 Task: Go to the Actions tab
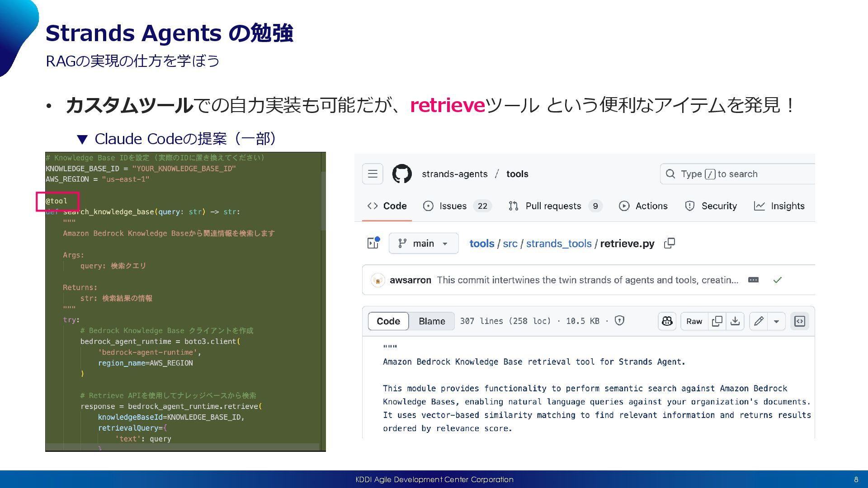pyautogui.click(x=643, y=206)
